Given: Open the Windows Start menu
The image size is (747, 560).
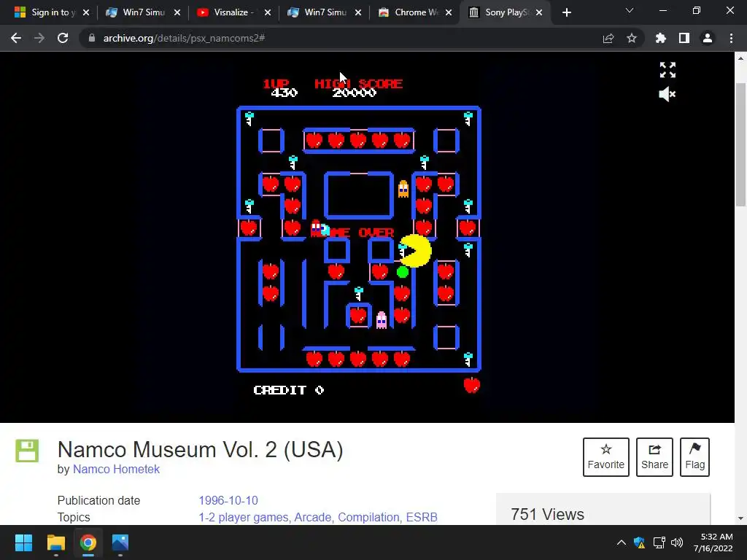Looking at the screenshot, I should (x=23, y=542).
